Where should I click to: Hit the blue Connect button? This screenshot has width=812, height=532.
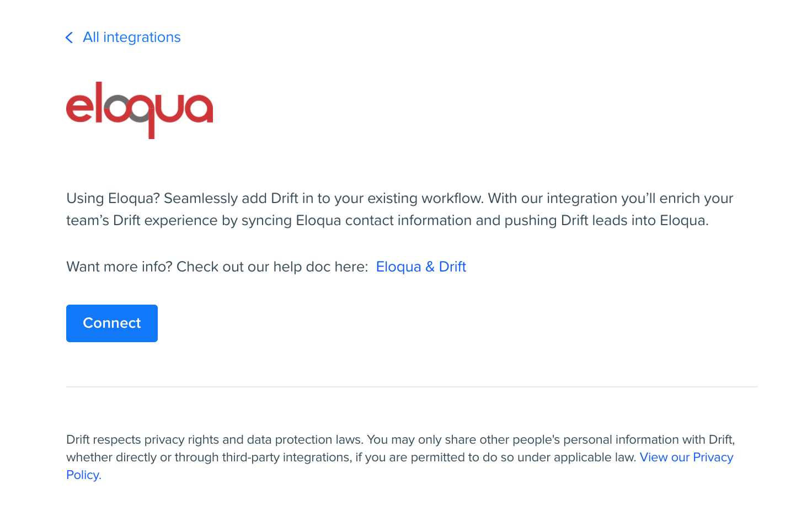coord(112,323)
